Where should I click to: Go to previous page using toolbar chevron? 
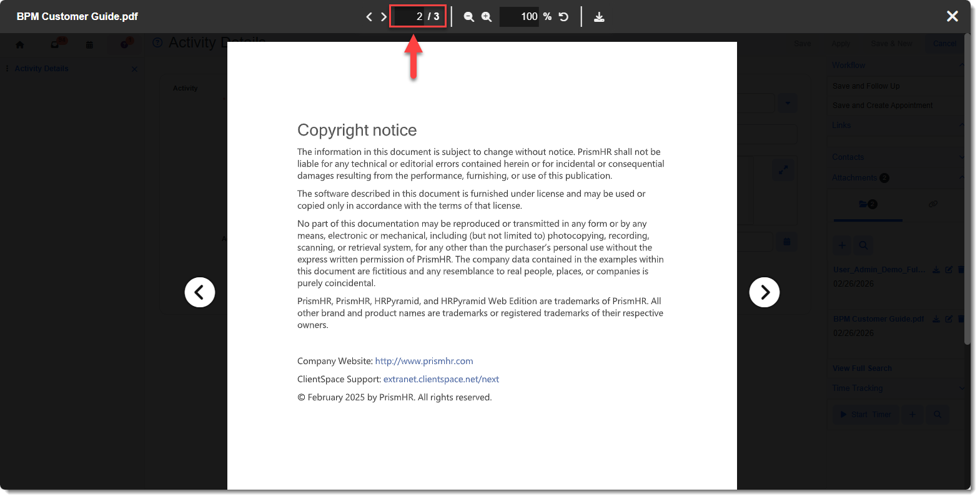pyautogui.click(x=369, y=17)
